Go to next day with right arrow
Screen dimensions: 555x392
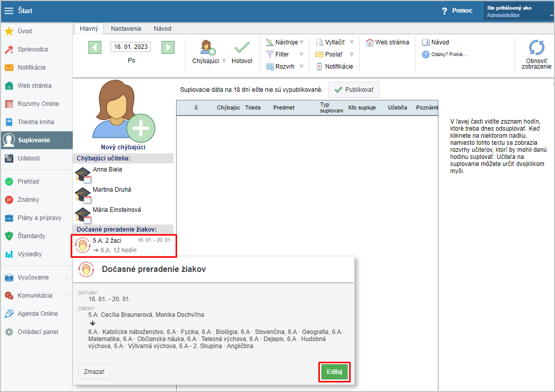pos(168,47)
